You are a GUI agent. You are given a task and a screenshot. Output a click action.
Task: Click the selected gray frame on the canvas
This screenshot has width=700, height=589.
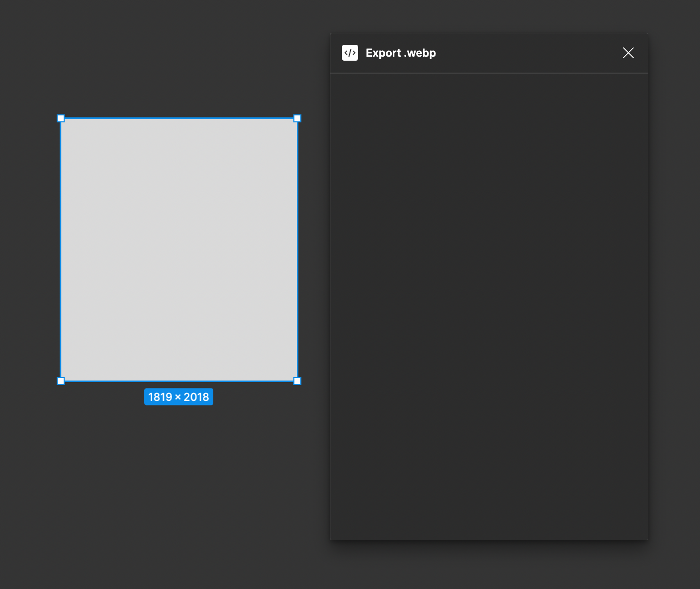(x=178, y=249)
